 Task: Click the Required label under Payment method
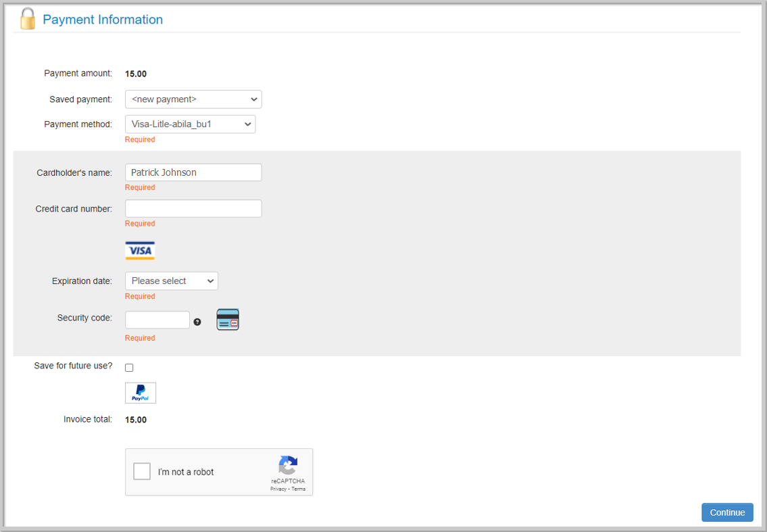point(140,139)
